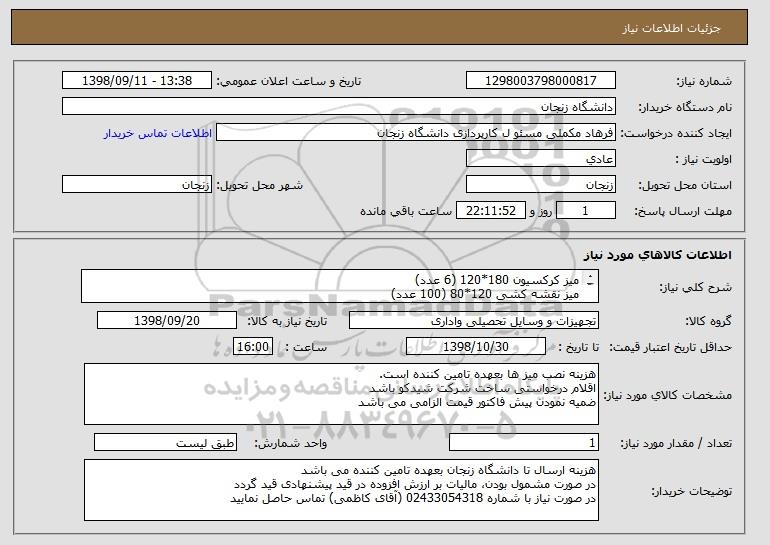
Task: Click the page header جزئیات اطلاعات نیاز
Action: 672,28
